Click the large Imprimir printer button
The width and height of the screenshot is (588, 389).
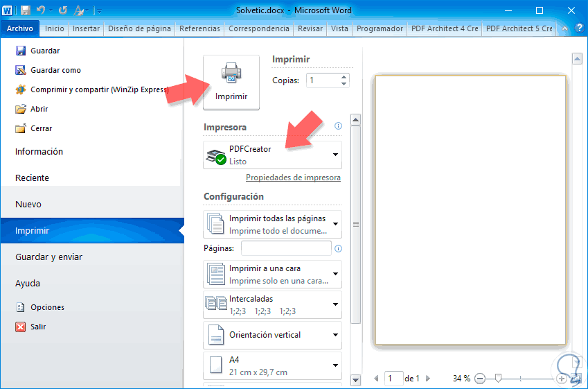click(231, 83)
